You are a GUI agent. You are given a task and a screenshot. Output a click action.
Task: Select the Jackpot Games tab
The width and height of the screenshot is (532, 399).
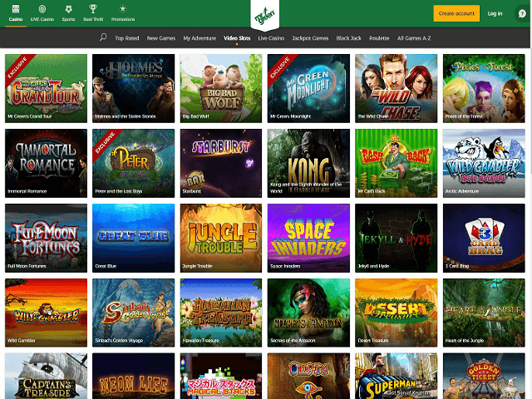(x=308, y=38)
